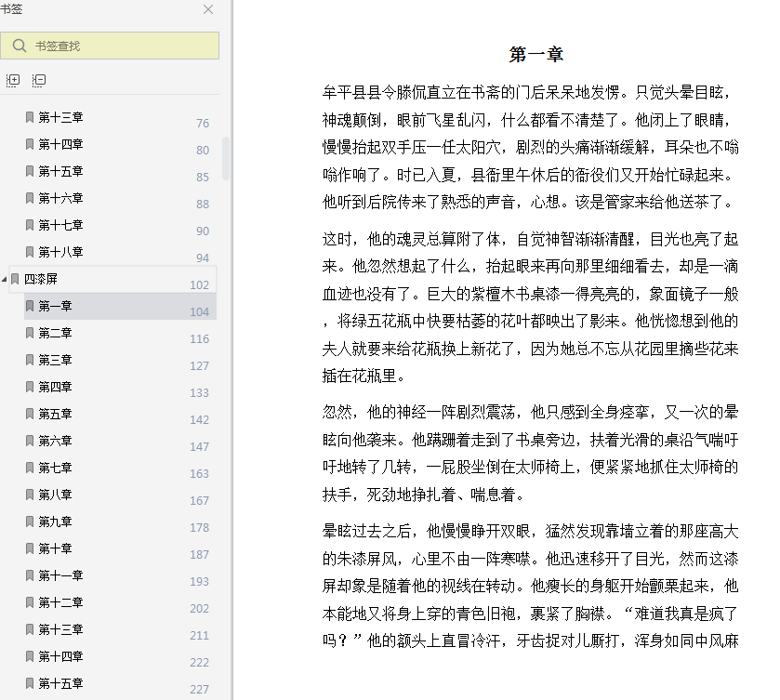Click bookmark icon beside 四漆屏

coord(16,279)
